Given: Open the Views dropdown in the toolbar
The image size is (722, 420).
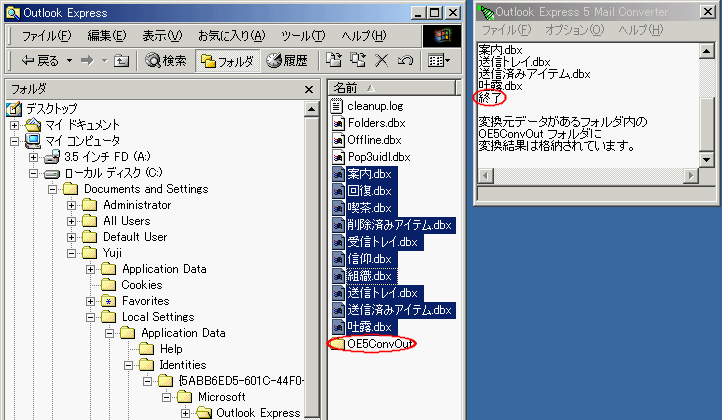Looking at the screenshot, I should [439, 61].
